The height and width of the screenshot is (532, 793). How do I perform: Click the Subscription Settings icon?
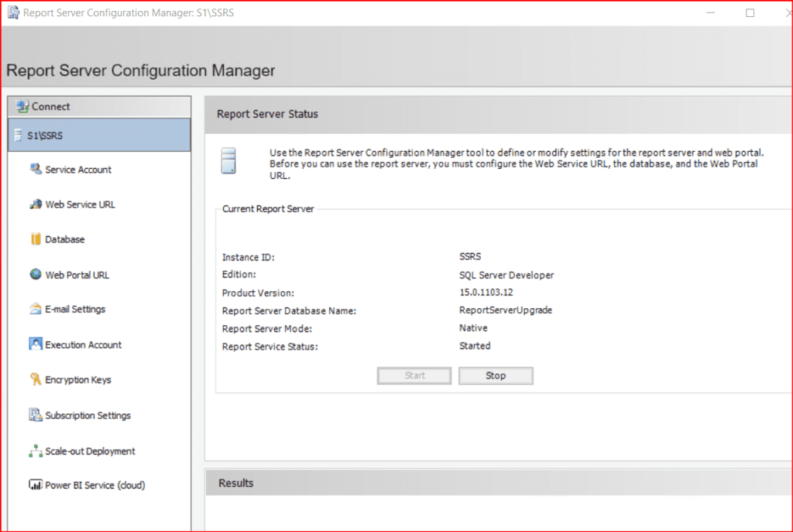[x=36, y=416]
